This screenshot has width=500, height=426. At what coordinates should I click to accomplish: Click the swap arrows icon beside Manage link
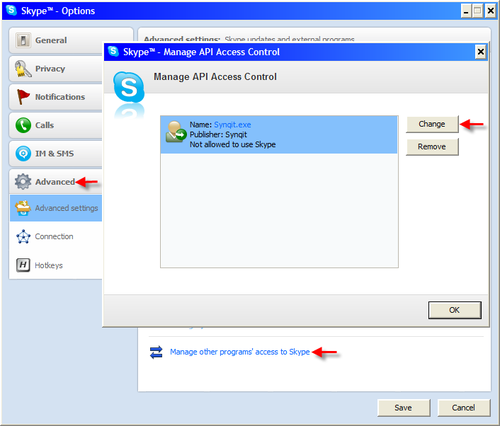[156, 352]
